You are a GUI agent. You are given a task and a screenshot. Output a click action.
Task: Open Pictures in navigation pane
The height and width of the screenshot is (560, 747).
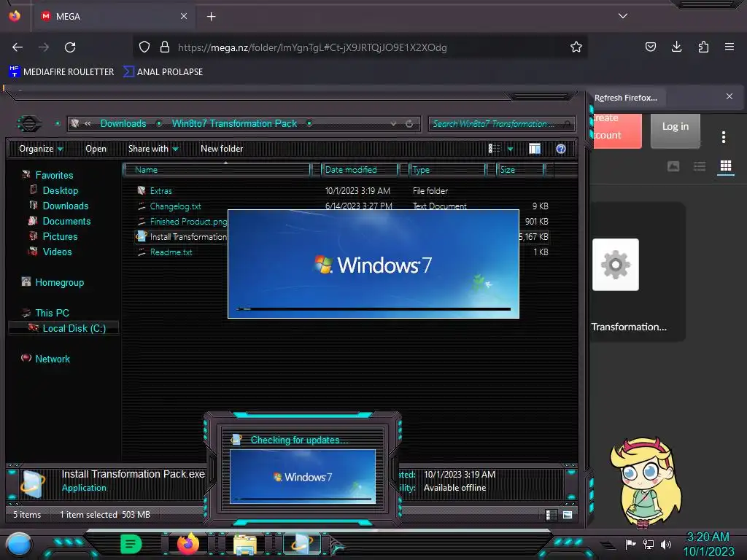[x=60, y=236]
